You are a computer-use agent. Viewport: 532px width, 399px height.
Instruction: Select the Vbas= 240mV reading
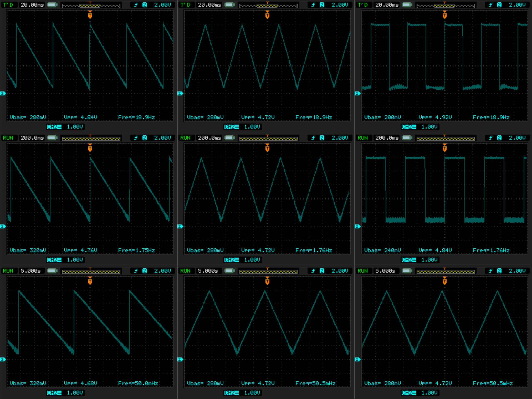[x=383, y=250]
